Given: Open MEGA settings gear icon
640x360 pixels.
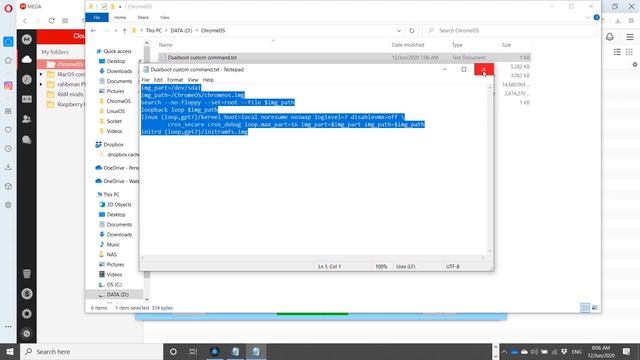Looking at the screenshot, I should pos(27,313).
